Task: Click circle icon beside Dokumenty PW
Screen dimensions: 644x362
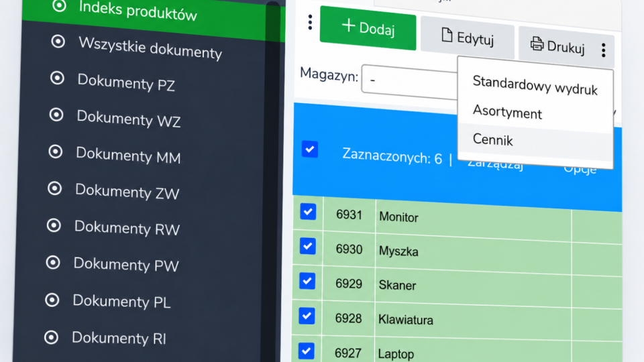Action: [52, 262]
